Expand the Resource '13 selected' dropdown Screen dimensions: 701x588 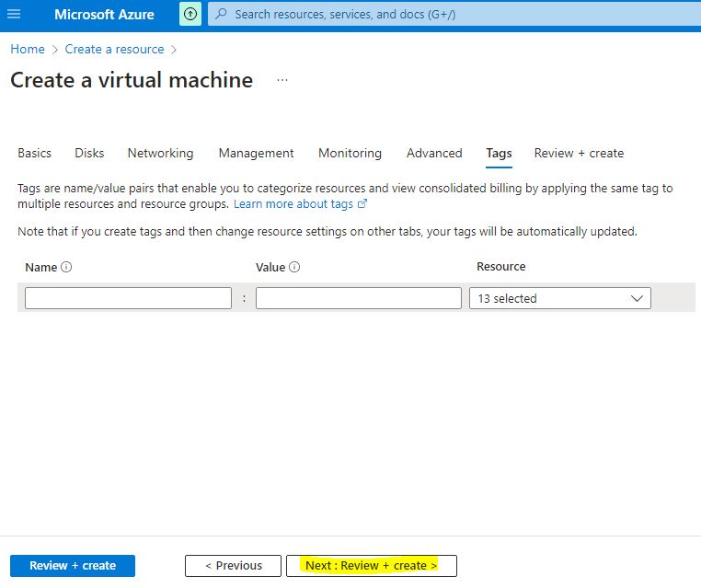tap(559, 298)
